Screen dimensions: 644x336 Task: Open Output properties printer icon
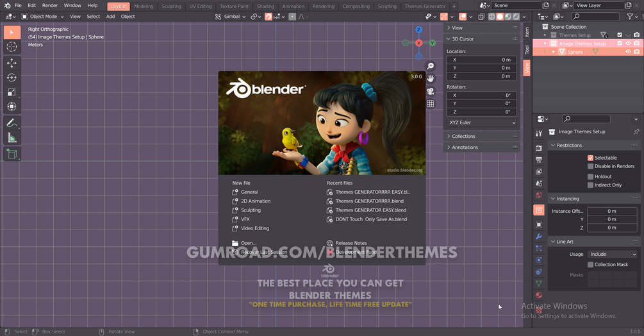pos(539,160)
